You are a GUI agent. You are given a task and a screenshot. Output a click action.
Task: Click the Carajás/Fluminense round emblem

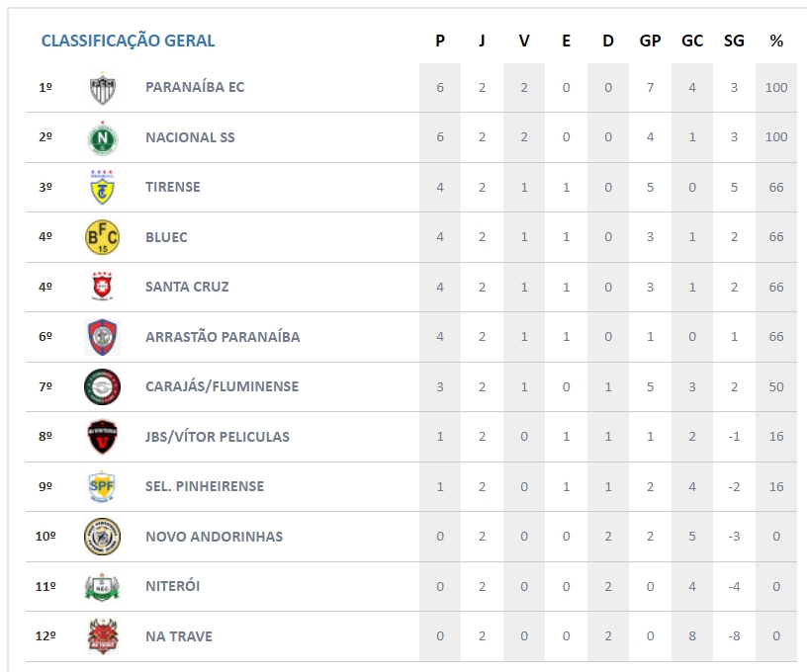[x=102, y=386]
